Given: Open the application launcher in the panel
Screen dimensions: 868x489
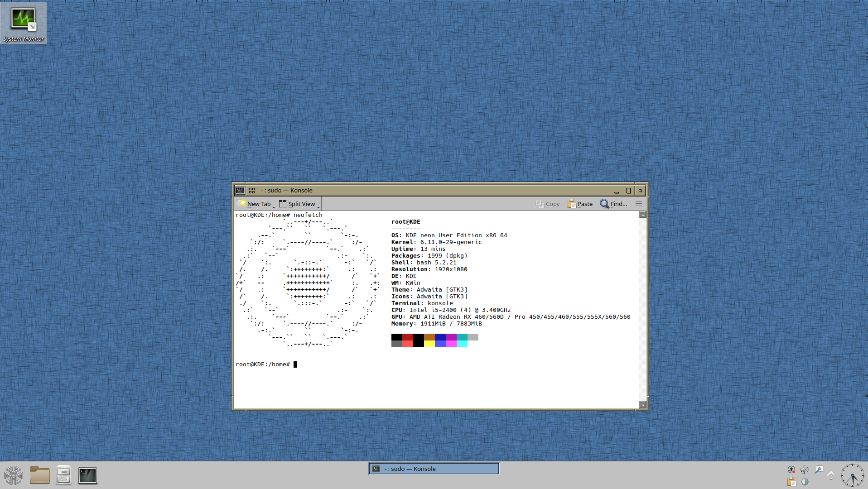Looking at the screenshot, I should click(14, 475).
